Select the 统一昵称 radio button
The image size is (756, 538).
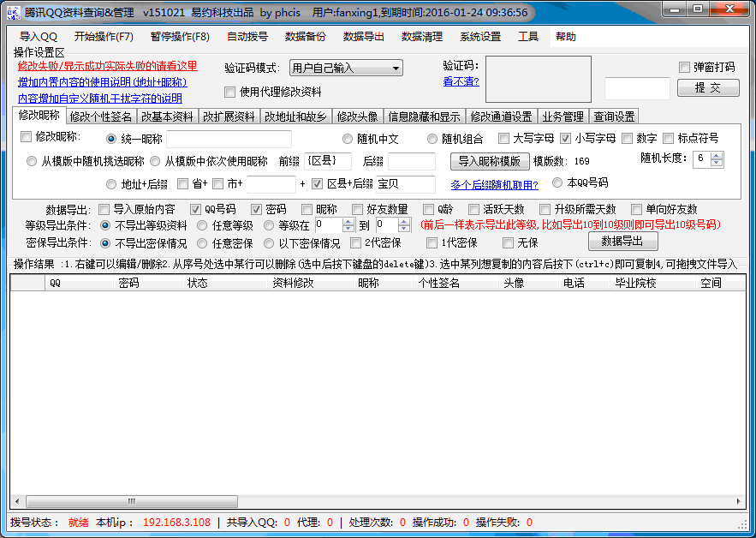pyautogui.click(x=111, y=139)
